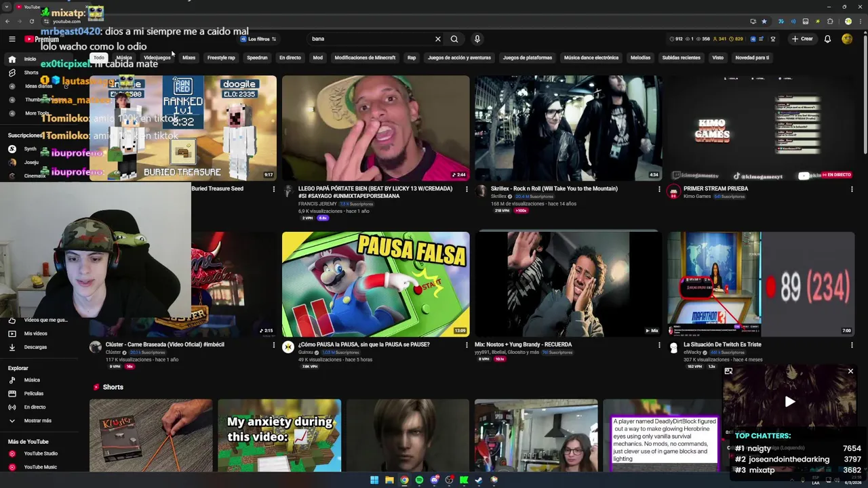The width and height of the screenshot is (868, 488).
Task: Open the My anxiety during this video Short
Action: 279,435
